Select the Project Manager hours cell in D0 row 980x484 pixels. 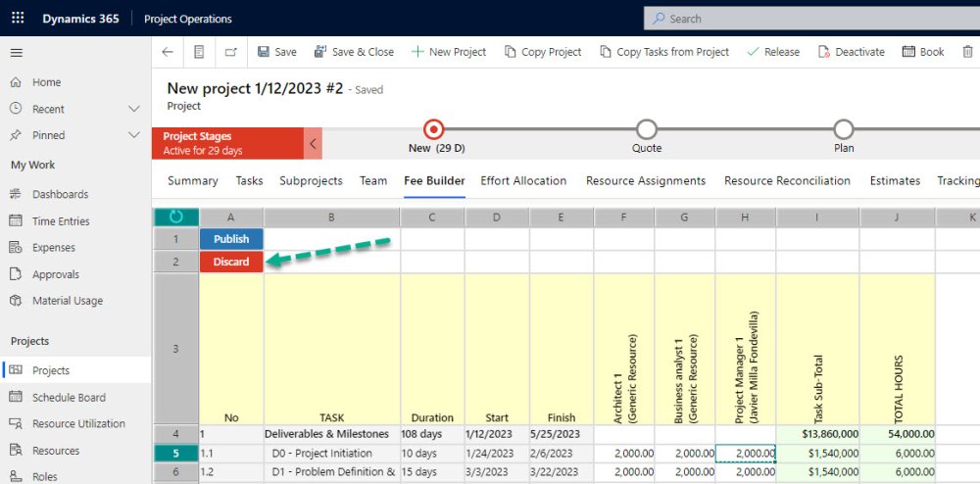(746, 454)
